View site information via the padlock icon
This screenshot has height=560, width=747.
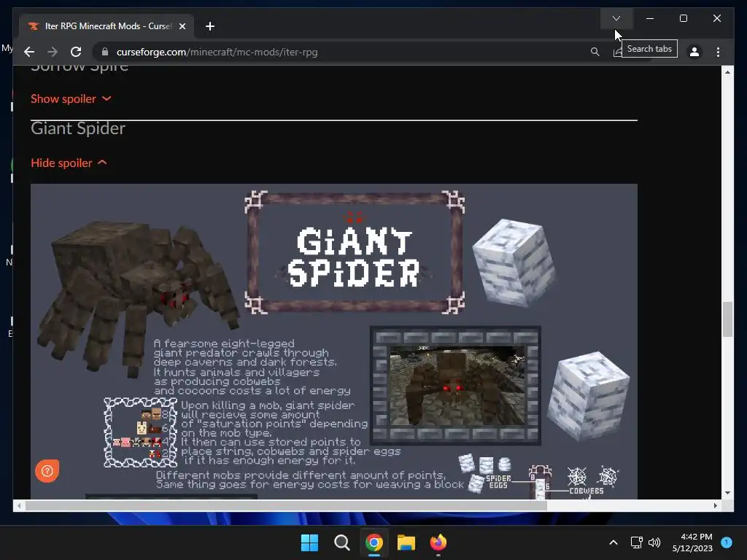tap(105, 52)
